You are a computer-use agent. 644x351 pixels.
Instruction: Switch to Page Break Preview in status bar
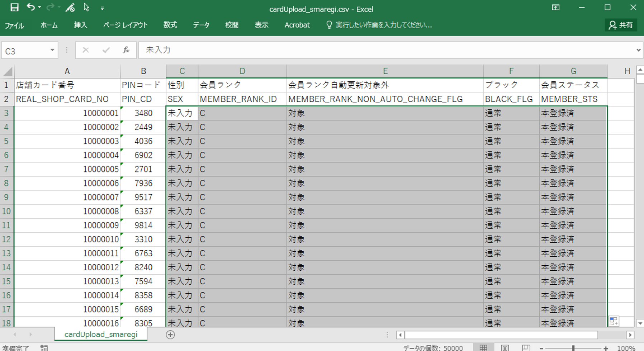pos(526,348)
